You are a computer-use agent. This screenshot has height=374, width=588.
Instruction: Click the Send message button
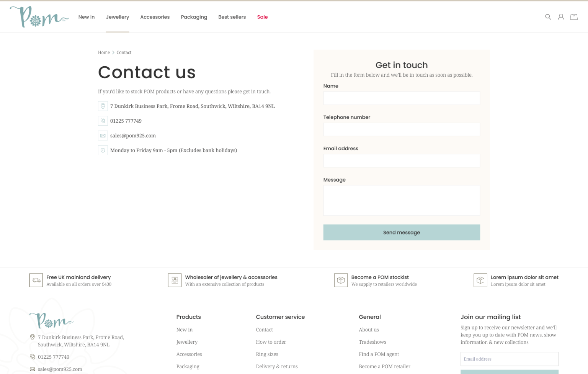click(402, 233)
